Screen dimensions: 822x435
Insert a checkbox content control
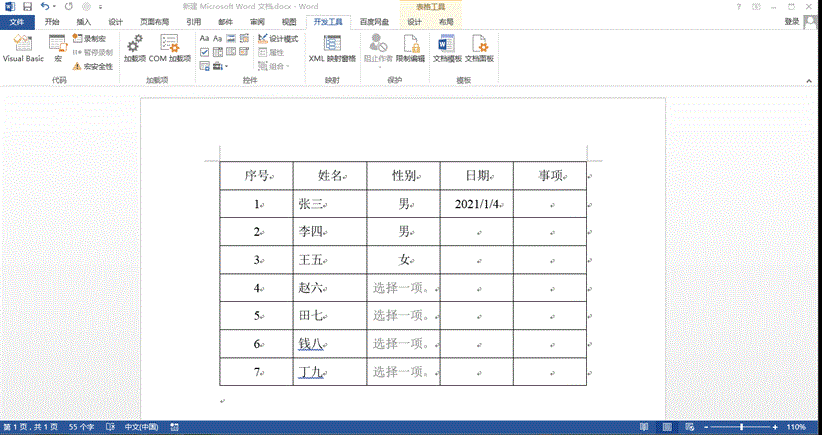pos(205,52)
